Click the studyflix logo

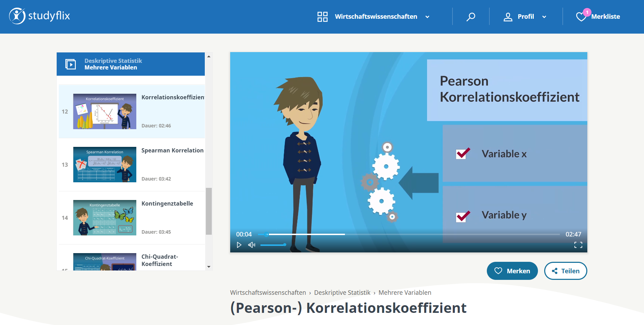(39, 16)
